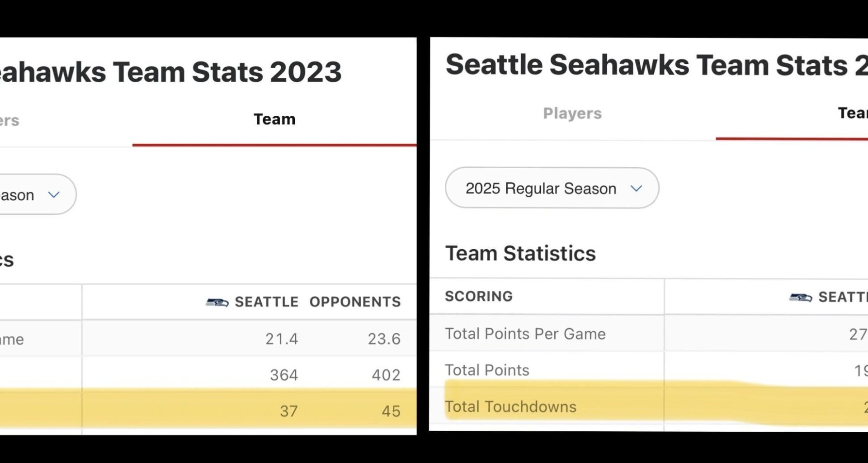Click the SEATTLE column header in the 2023 table
Screen dimensions: 868x463
(x=266, y=302)
